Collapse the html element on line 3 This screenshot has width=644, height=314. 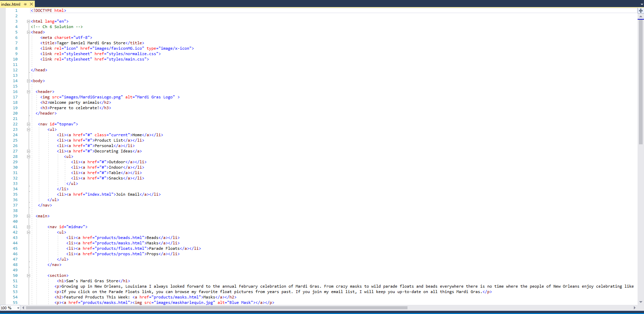(29, 21)
